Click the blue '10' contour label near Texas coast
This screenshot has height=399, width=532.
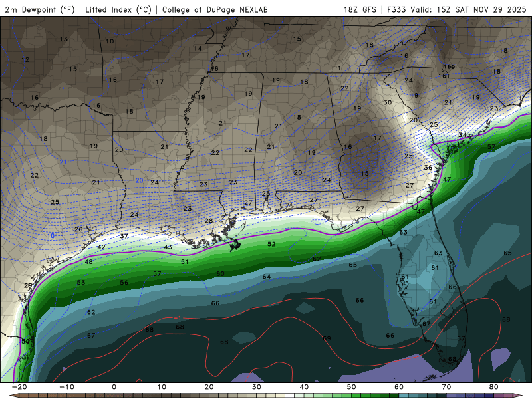click(x=51, y=236)
